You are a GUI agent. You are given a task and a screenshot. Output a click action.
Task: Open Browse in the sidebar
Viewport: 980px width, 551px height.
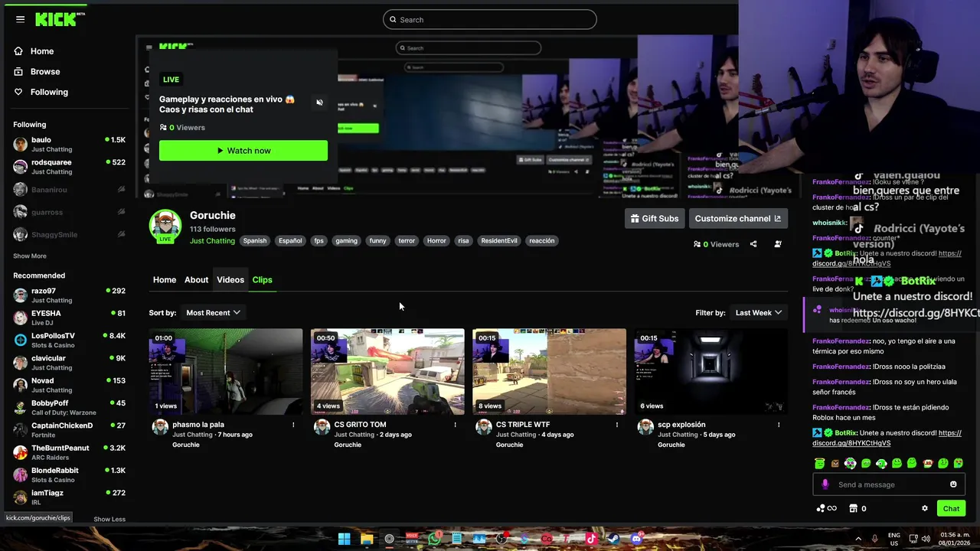[37, 71]
